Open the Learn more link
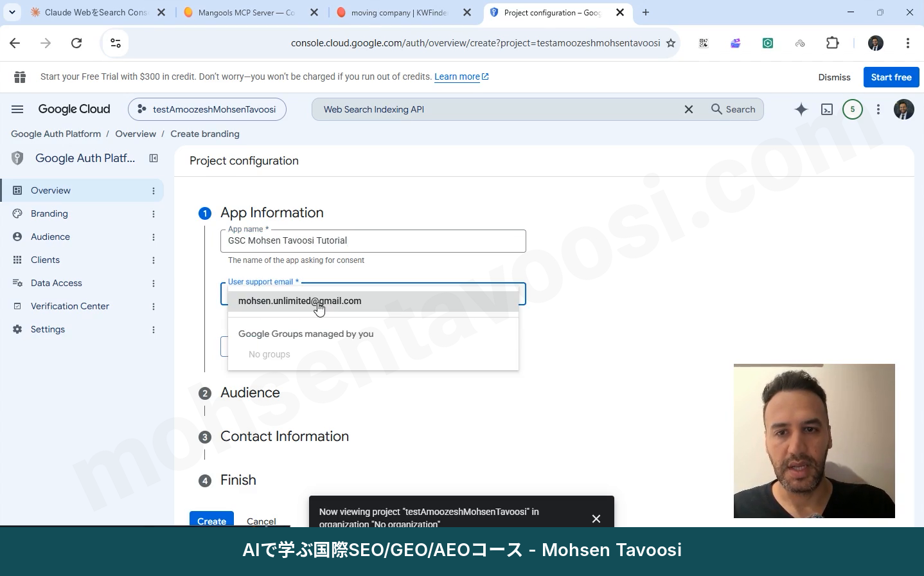 (461, 76)
